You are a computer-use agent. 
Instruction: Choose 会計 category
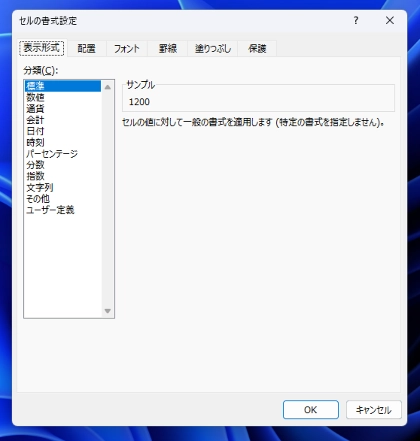pyautogui.click(x=63, y=120)
